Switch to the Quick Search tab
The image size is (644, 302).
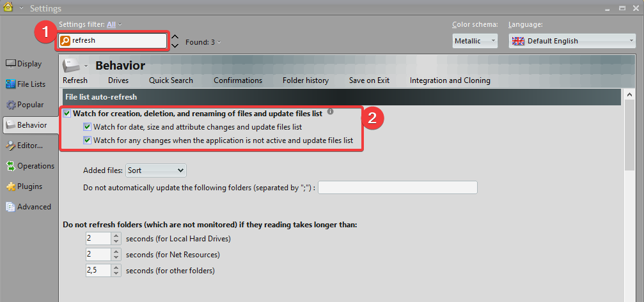[171, 80]
